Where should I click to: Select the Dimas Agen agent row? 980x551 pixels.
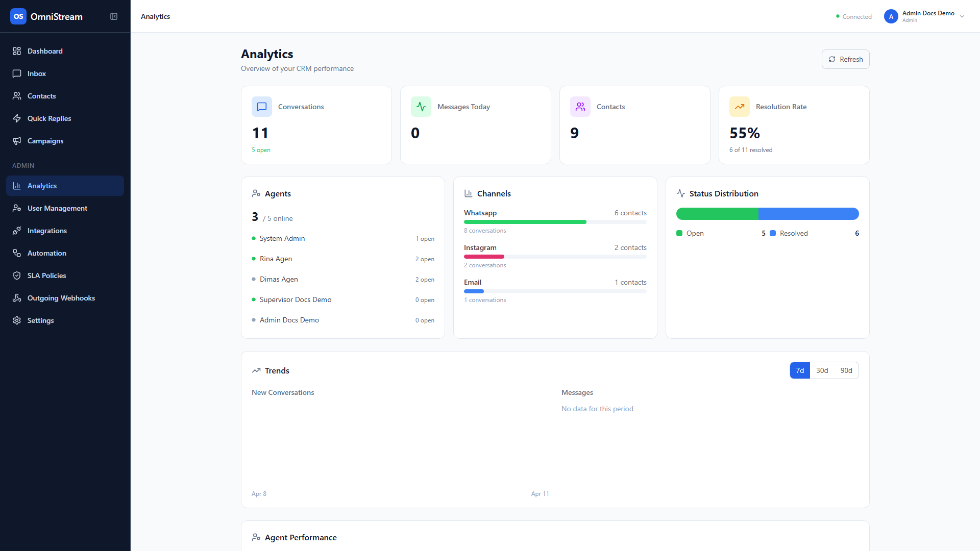point(343,279)
